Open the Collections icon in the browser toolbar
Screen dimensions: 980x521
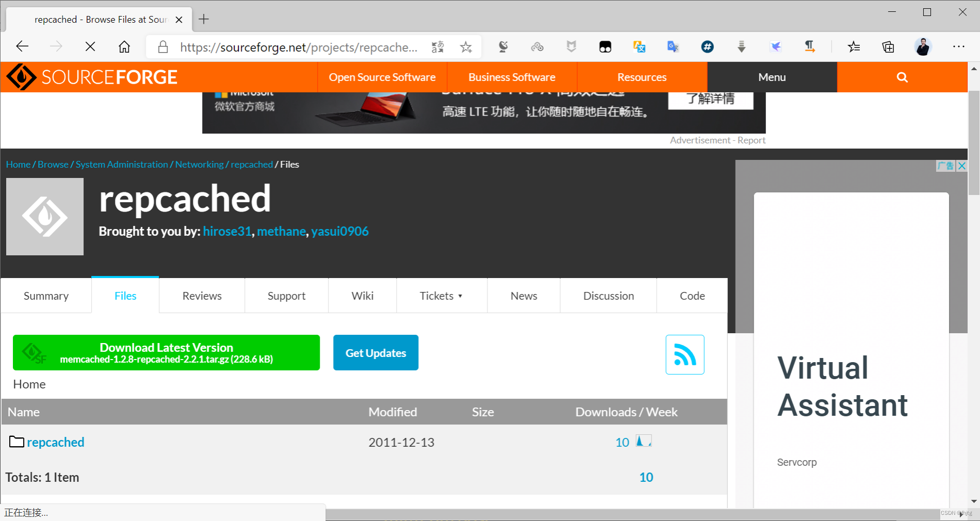click(888, 47)
